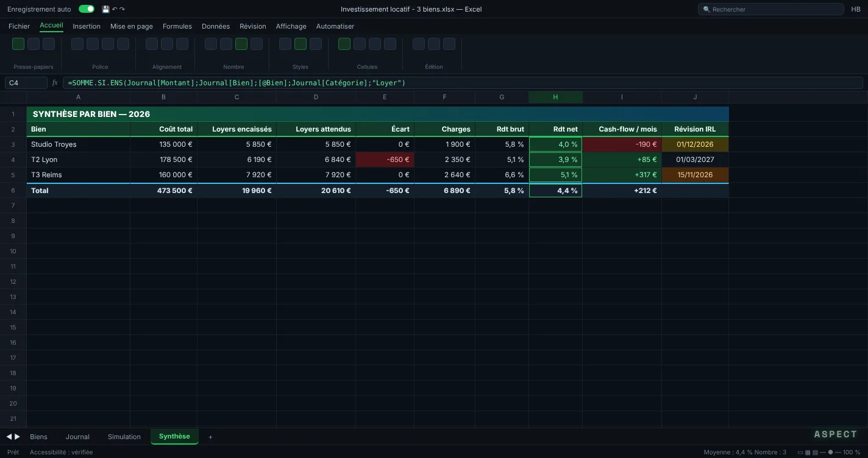This screenshot has height=458, width=868.
Task: Click the Accessibilité : vérifiée status
Action: click(x=62, y=453)
